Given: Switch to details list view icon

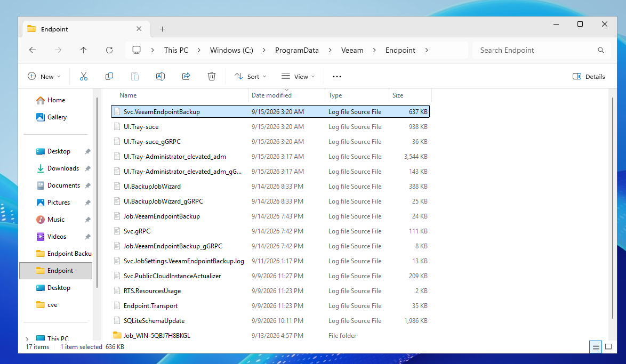Looking at the screenshot, I should 596,347.
